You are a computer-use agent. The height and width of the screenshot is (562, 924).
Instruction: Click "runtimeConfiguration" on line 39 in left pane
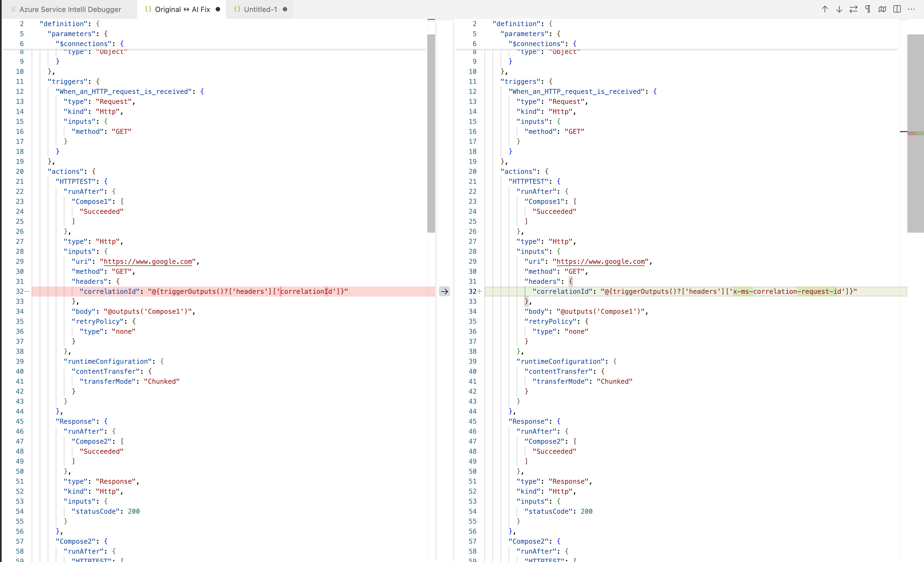(108, 361)
